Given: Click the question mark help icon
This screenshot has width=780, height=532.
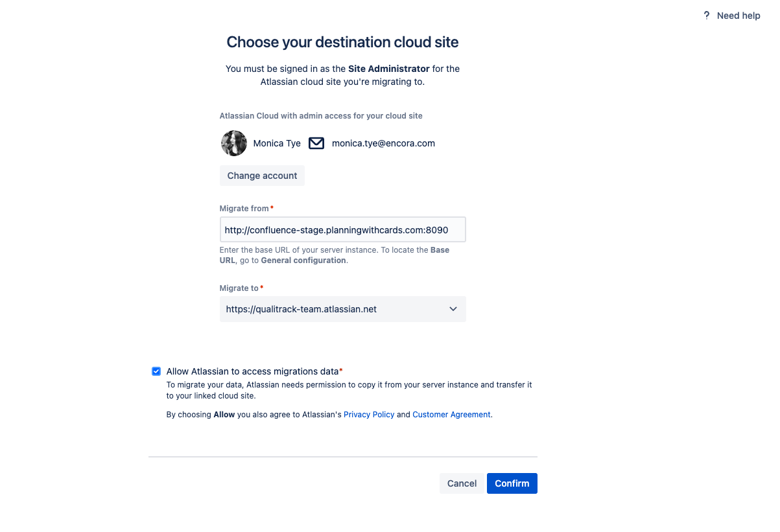Looking at the screenshot, I should pos(707,16).
